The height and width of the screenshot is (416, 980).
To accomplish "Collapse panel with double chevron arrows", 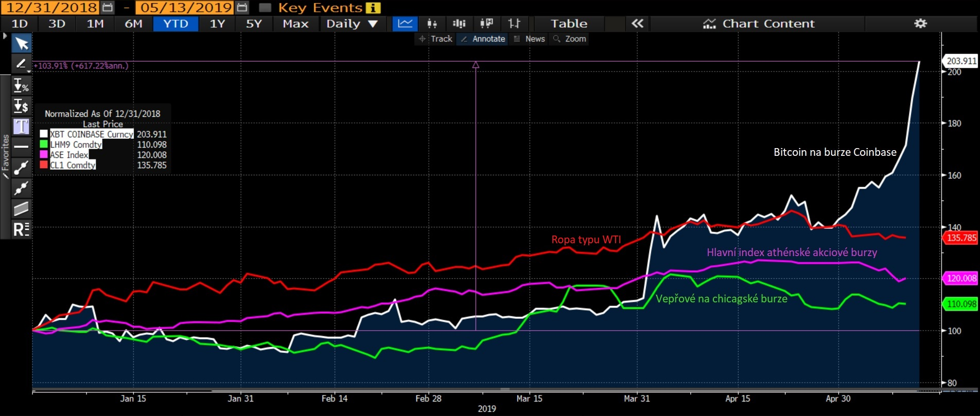I will pyautogui.click(x=637, y=24).
